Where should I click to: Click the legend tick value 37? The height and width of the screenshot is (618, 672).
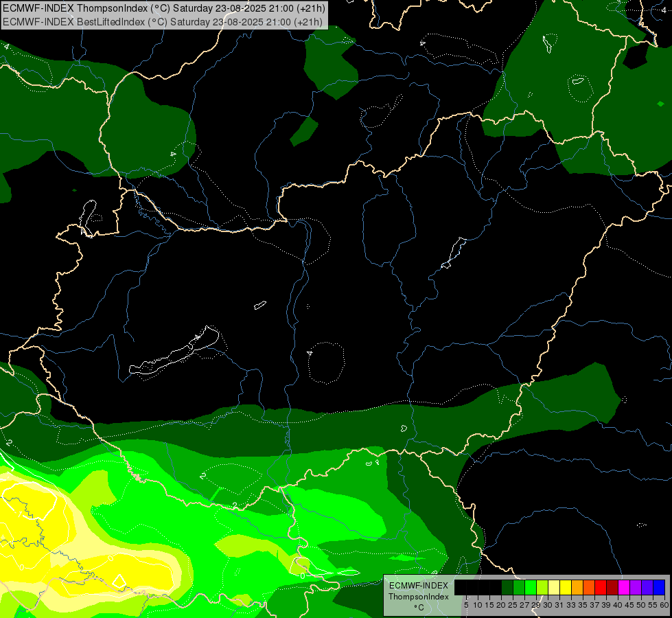pos(594,605)
